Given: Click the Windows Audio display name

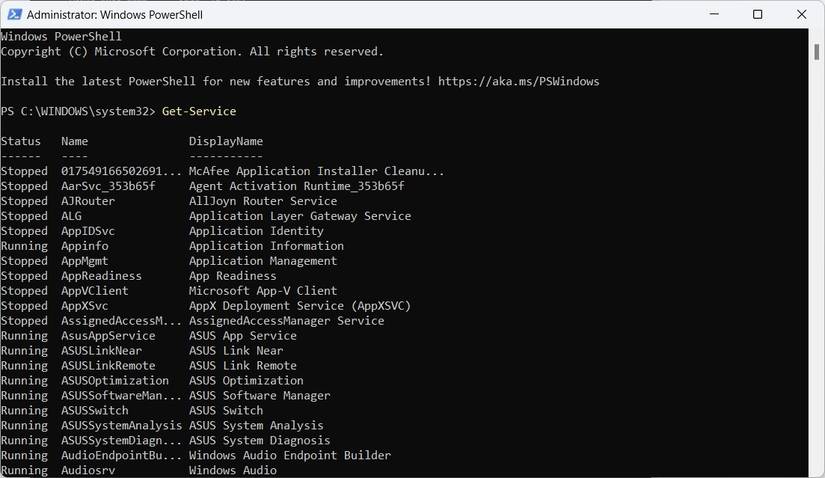Looking at the screenshot, I should click(233, 470).
